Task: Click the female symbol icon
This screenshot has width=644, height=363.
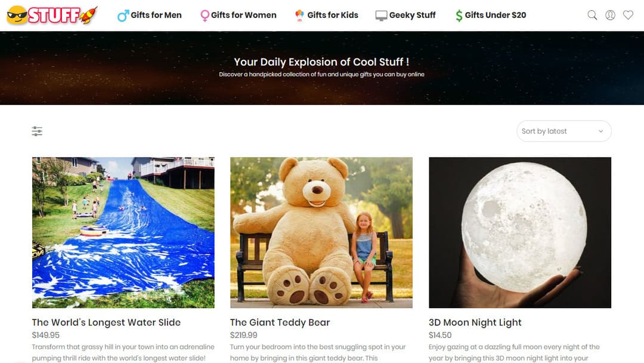Action: pyautogui.click(x=205, y=16)
